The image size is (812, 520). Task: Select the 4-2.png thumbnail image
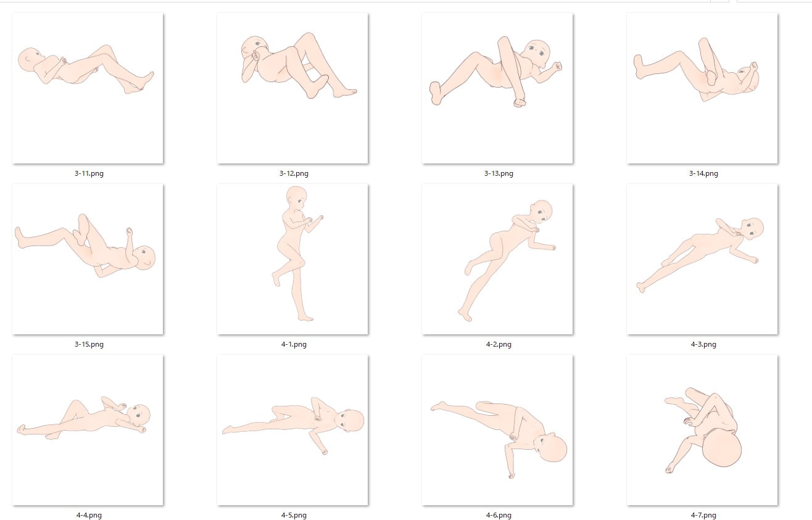coord(497,259)
